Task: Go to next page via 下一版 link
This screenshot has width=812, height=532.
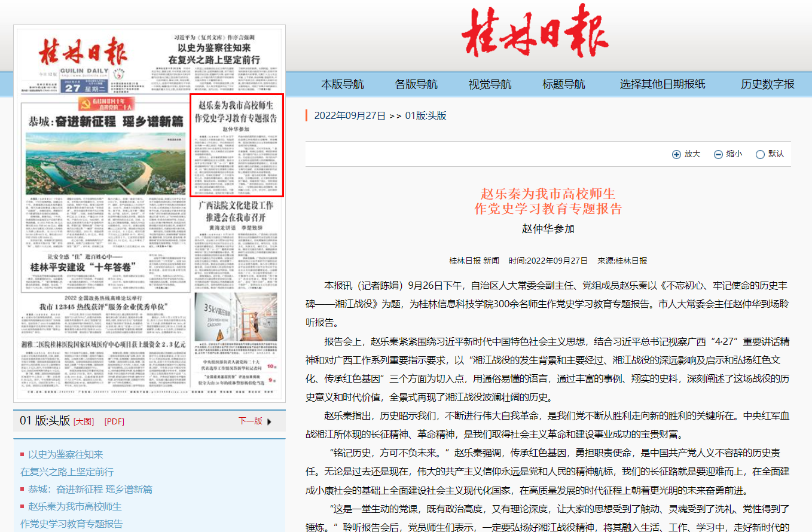Action: coord(250,421)
